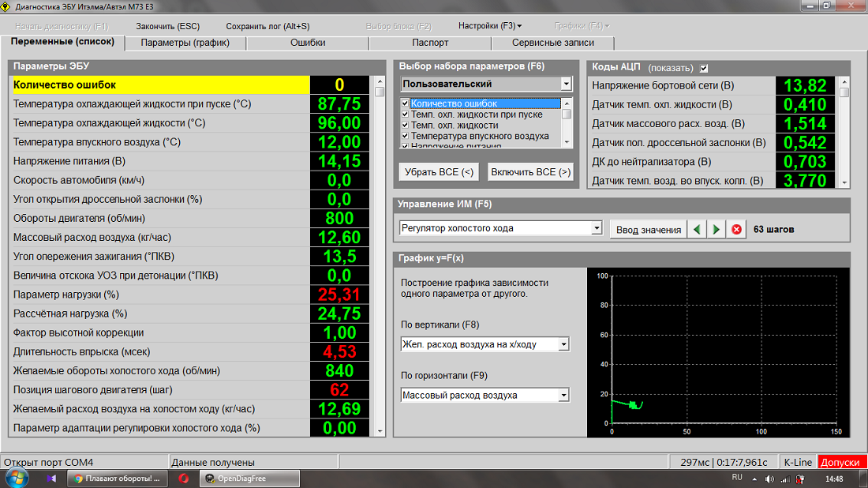
Task: Open the Windows Start menu
Action: pos(17,477)
